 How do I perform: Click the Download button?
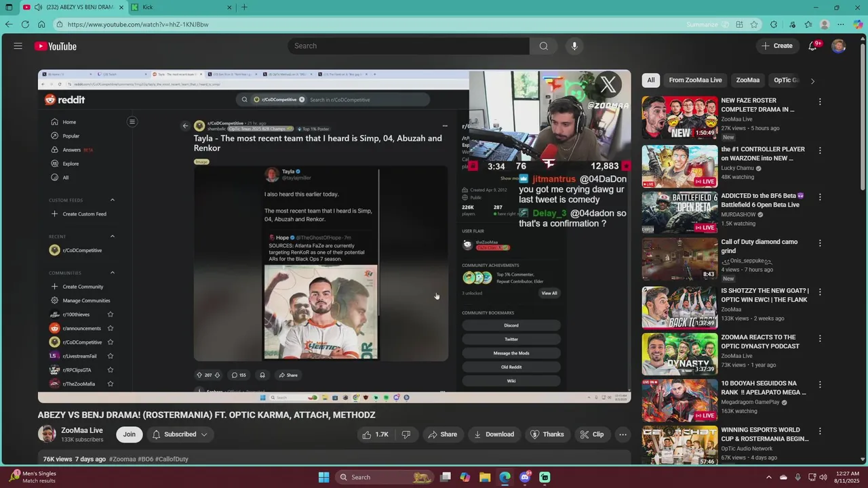494,434
